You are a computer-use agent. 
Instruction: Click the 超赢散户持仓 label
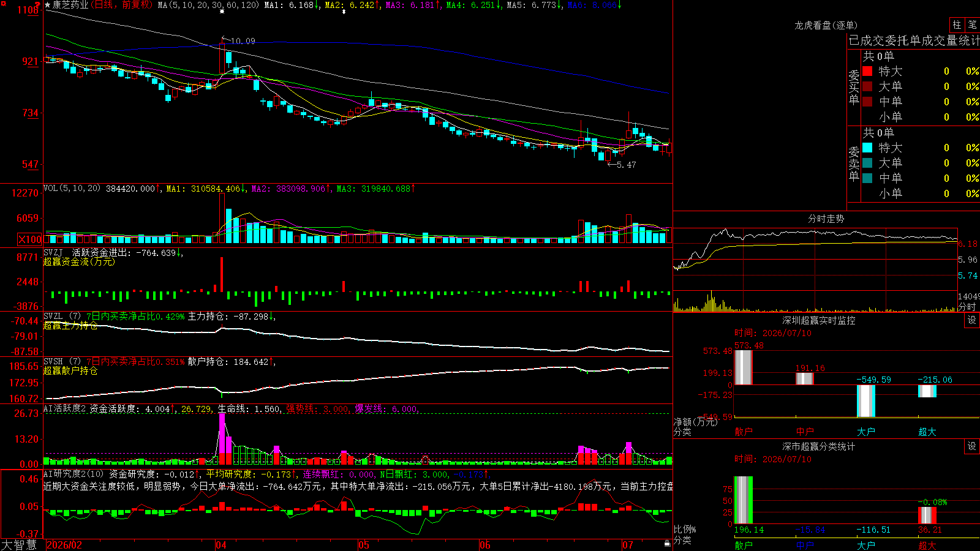70,371
